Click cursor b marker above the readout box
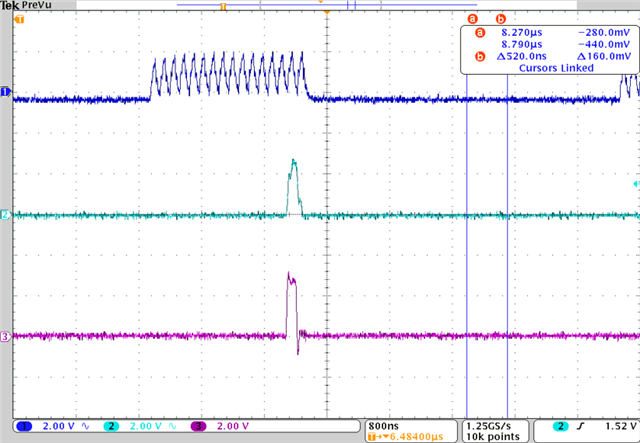 point(500,19)
